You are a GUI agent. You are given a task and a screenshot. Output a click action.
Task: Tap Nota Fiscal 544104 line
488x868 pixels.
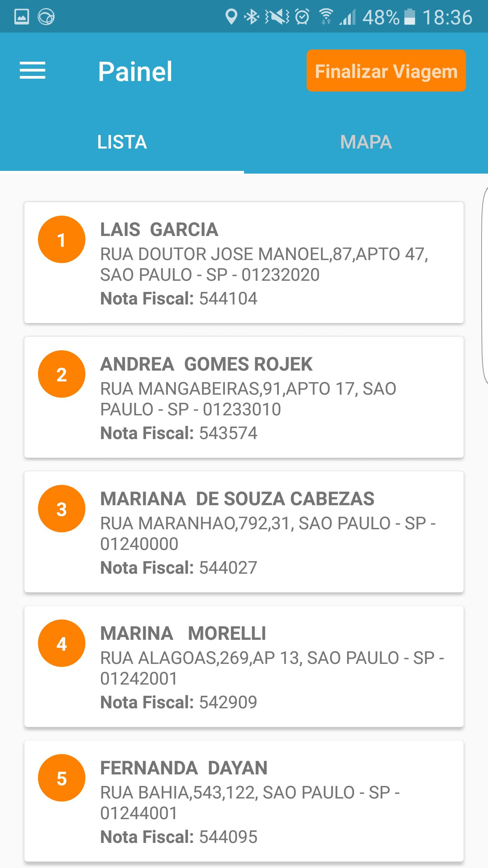(x=179, y=298)
